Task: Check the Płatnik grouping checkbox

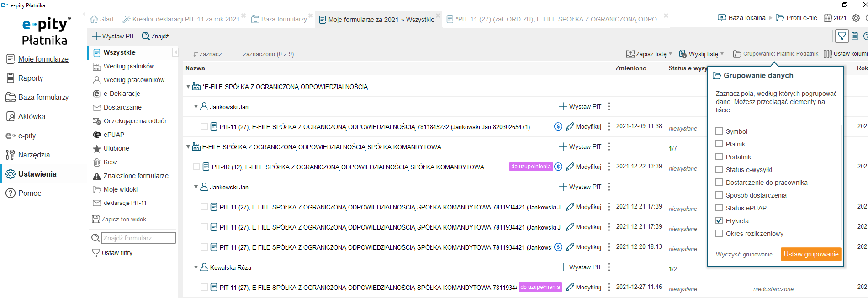Action: click(719, 144)
